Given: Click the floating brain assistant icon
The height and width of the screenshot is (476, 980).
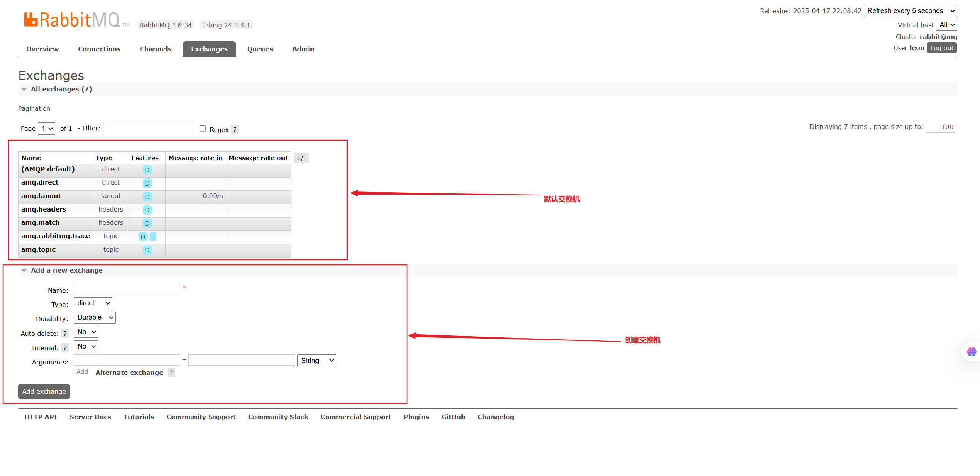Looking at the screenshot, I should click(x=971, y=352).
